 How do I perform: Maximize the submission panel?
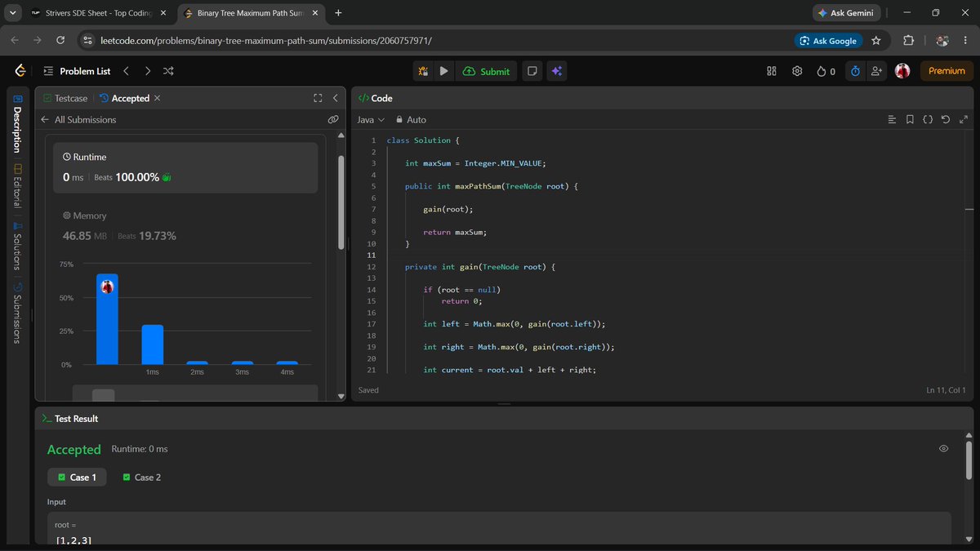pos(318,98)
